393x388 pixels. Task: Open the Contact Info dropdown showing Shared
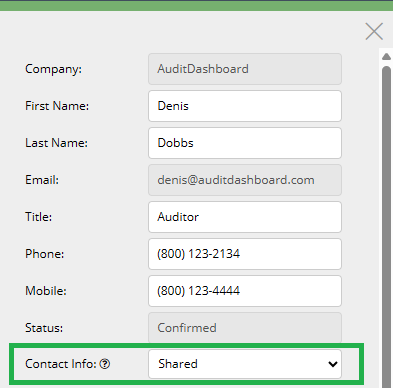point(245,364)
